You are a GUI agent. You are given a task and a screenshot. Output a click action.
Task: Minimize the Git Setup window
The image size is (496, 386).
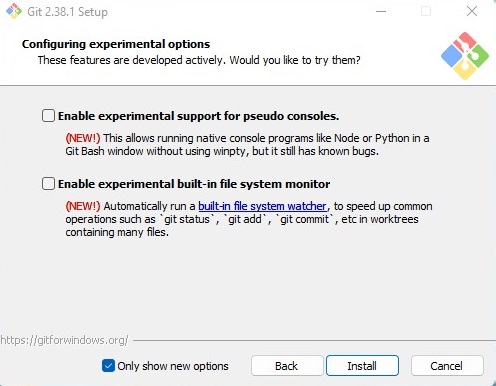(381, 11)
